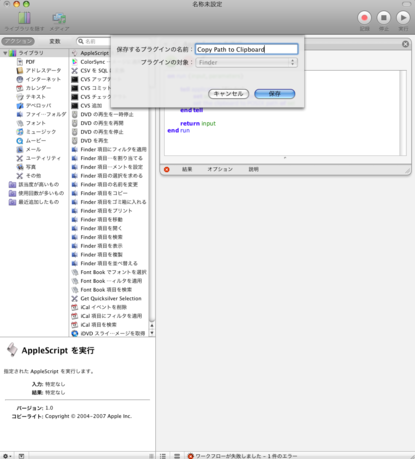Switch to the アクション tab

pyautogui.click(x=18, y=41)
